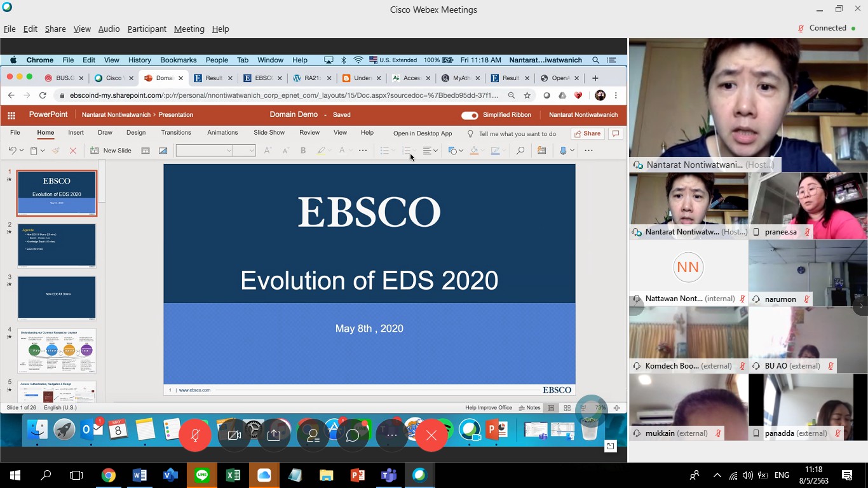Open the Webex share content button
868x488 pixels.
coord(274,435)
